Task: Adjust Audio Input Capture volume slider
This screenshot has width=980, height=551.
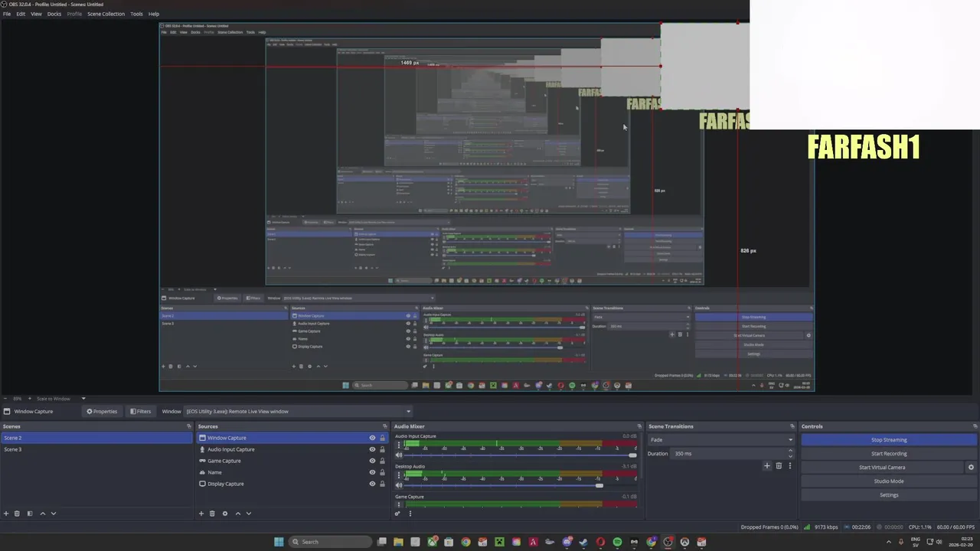Action: click(x=521, y=455)
